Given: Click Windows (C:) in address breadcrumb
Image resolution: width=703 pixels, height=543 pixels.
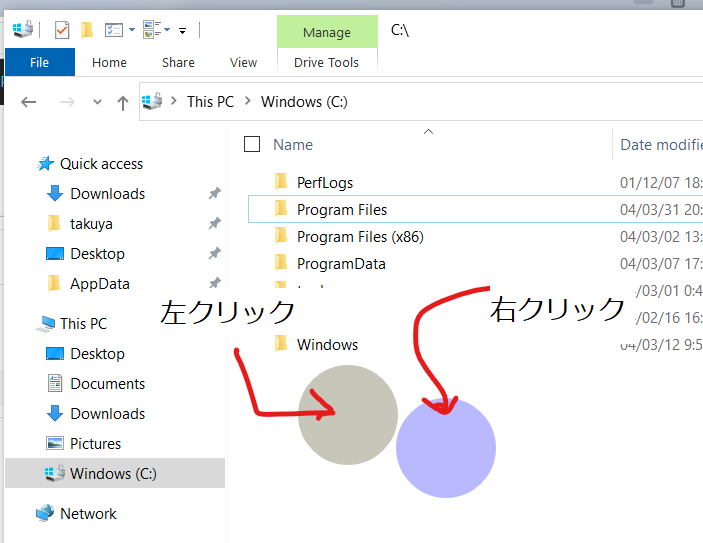Looking at the screenshot, I should coord(304,102).
